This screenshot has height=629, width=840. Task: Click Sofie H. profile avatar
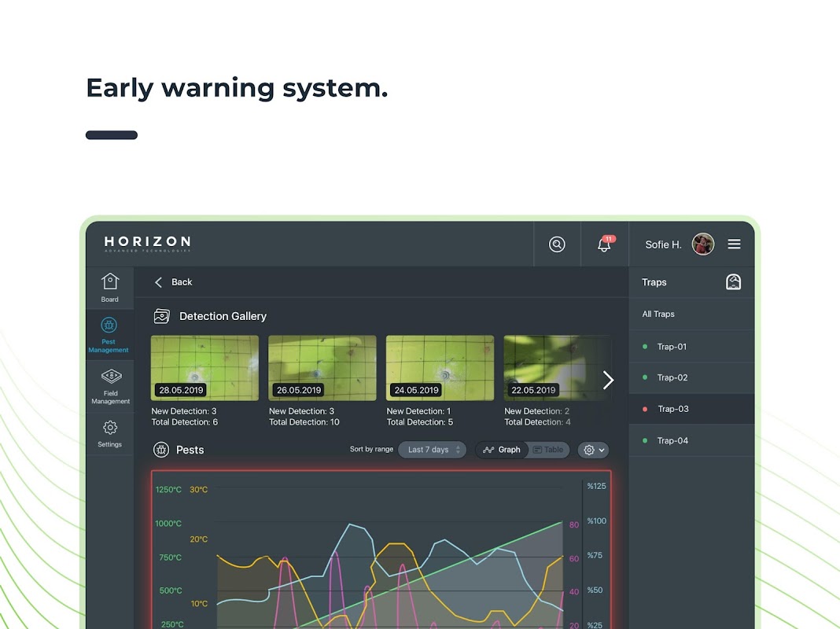pos(703,244)
